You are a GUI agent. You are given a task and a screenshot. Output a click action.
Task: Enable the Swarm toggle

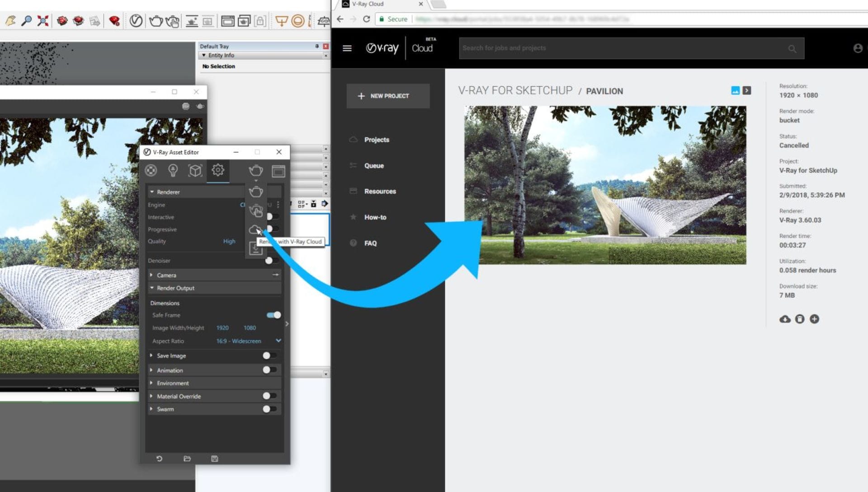tap(269, 409)
